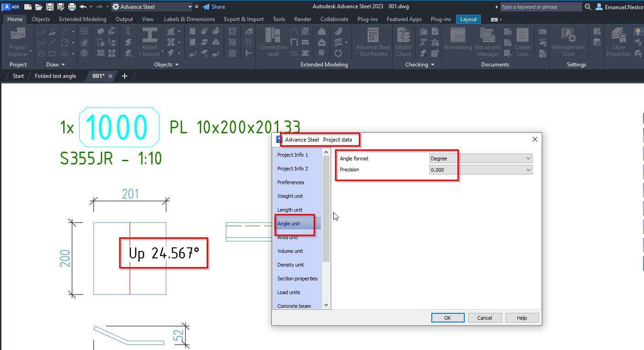Open the Advance Steel Tool Palette
The height and width of the screenshot is (350, 644).
point(374,42)
